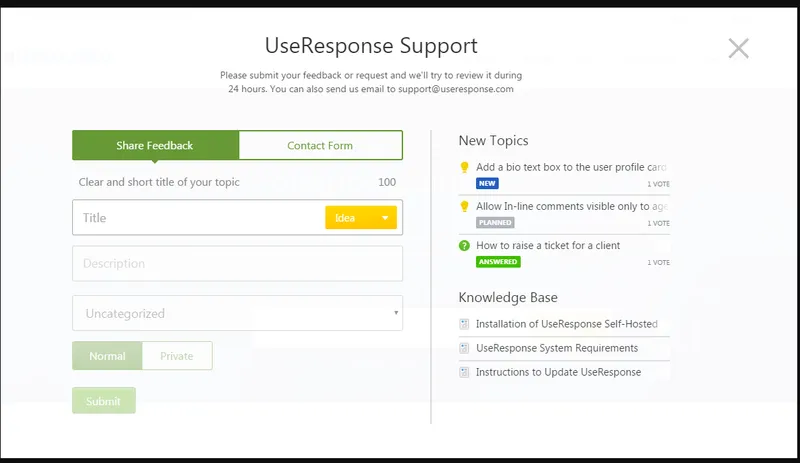Open the Contact Form tab
The image size is (800, 463).
[320, 145]
